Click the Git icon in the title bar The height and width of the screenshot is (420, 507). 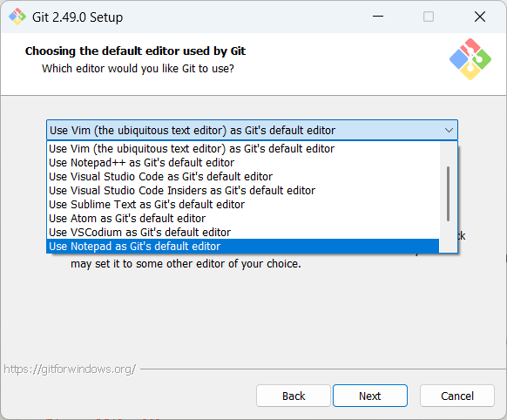(x=17, y=17)
